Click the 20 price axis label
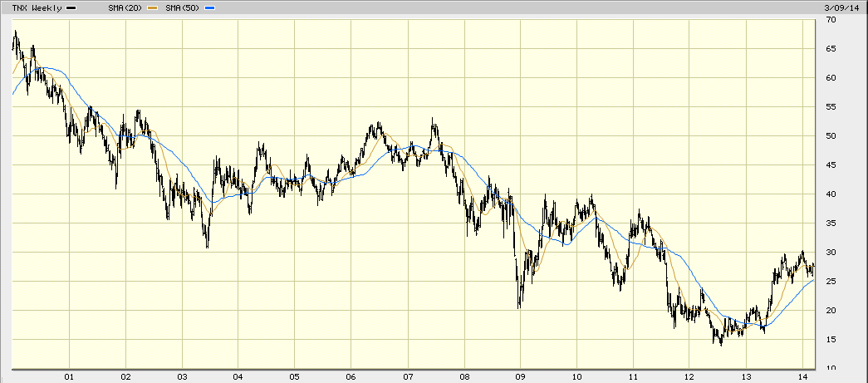 tap(831, 311)
